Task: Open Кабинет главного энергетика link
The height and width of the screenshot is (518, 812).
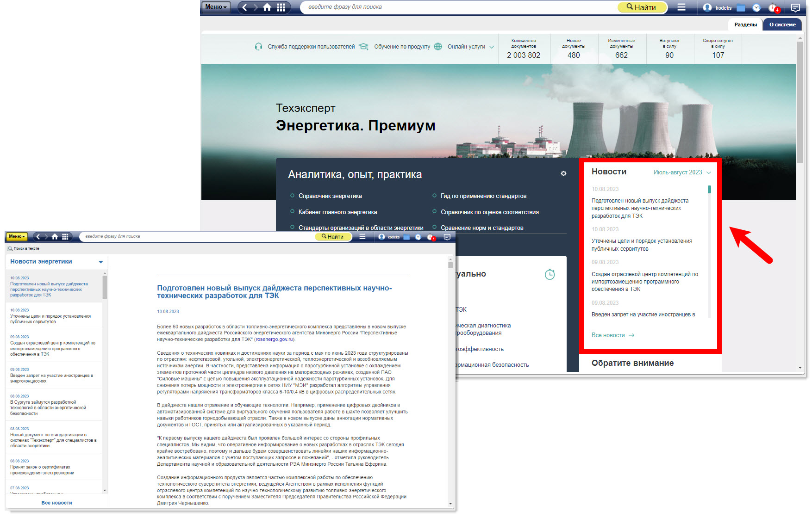Action: pyautogui.click(x=337, y=212)
